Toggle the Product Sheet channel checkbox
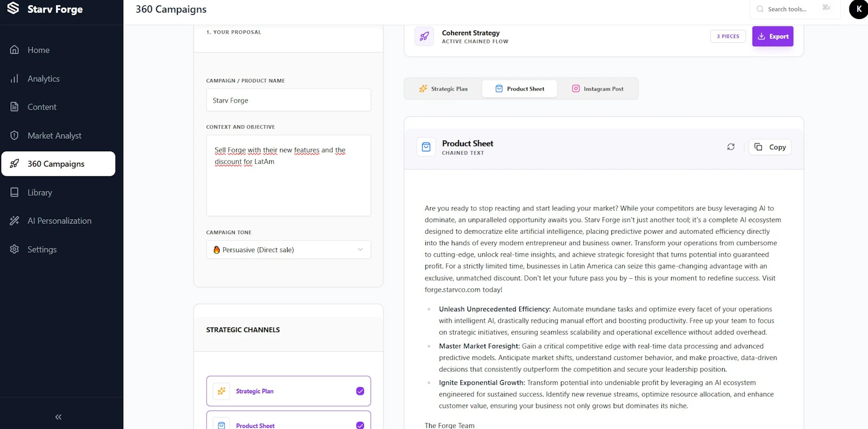The height and width of the screenshot is (429, 868). click(x=360, y=425)
